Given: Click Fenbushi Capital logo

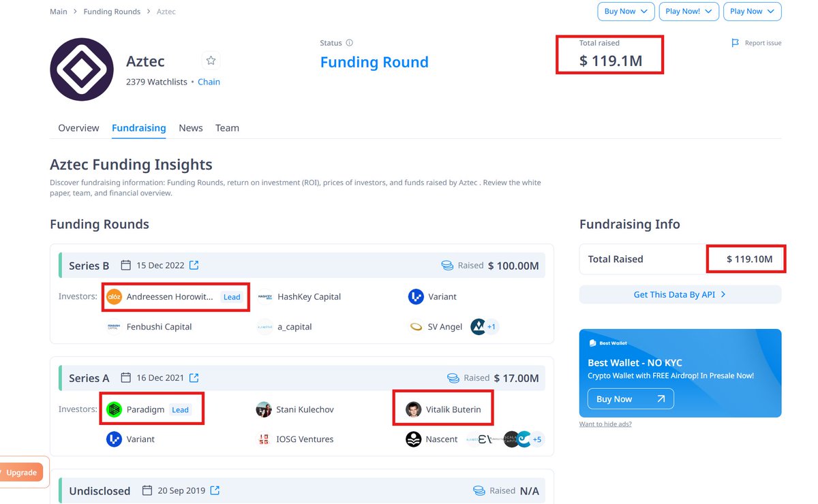Looking at the screenshot, I should tap(114, 327).
